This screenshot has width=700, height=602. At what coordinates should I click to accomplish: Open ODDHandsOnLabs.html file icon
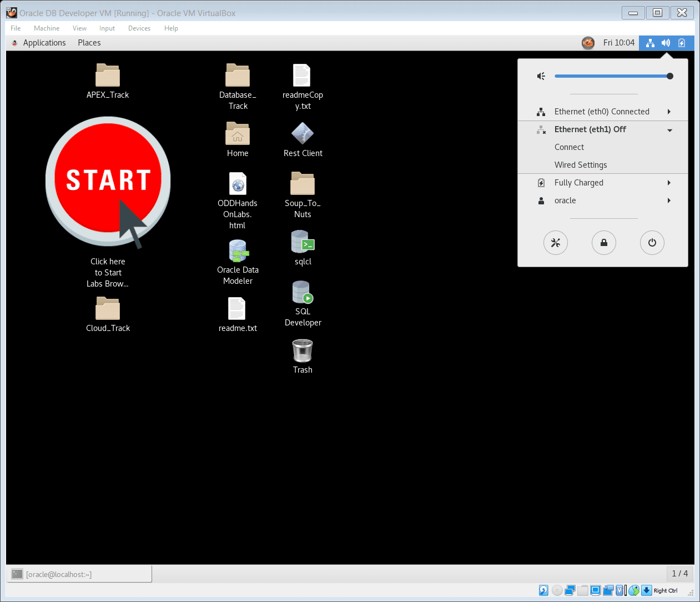click(x=238, y=183)
